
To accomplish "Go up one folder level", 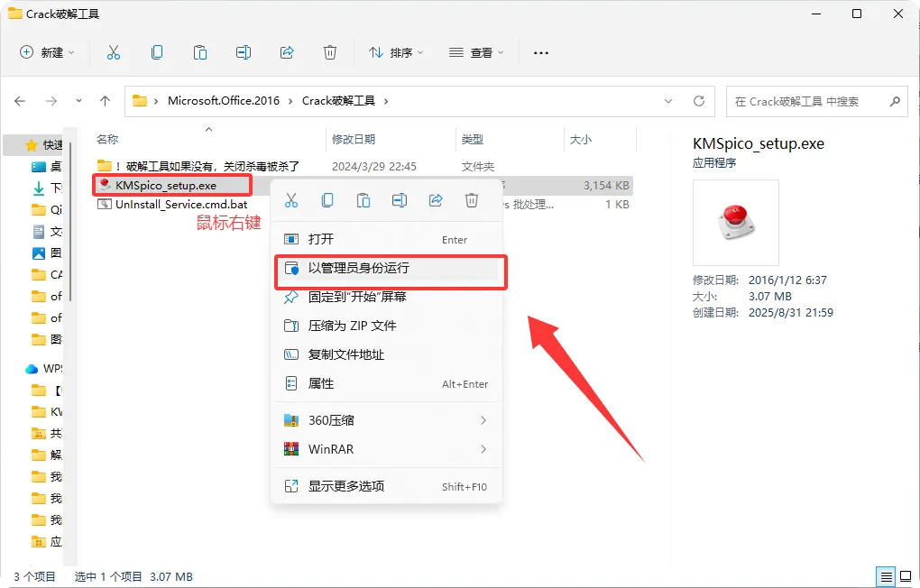I will coord(105,101).
